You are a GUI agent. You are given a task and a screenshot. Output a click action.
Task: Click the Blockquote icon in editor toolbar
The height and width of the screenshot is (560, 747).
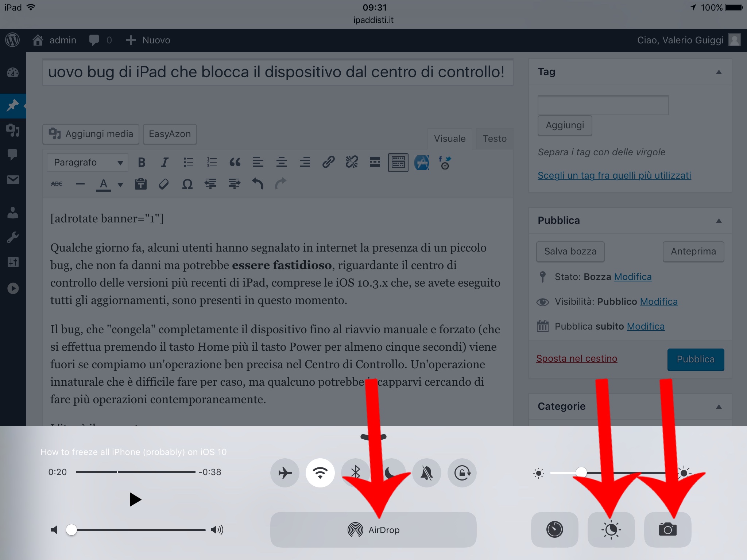(x=235, y=162)
